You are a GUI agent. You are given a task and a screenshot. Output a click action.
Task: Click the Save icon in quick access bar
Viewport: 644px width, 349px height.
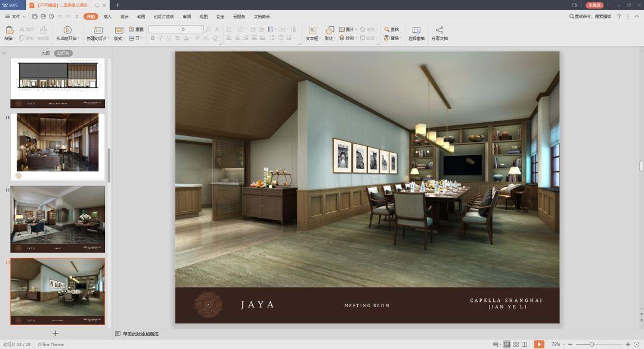point(35,17)
